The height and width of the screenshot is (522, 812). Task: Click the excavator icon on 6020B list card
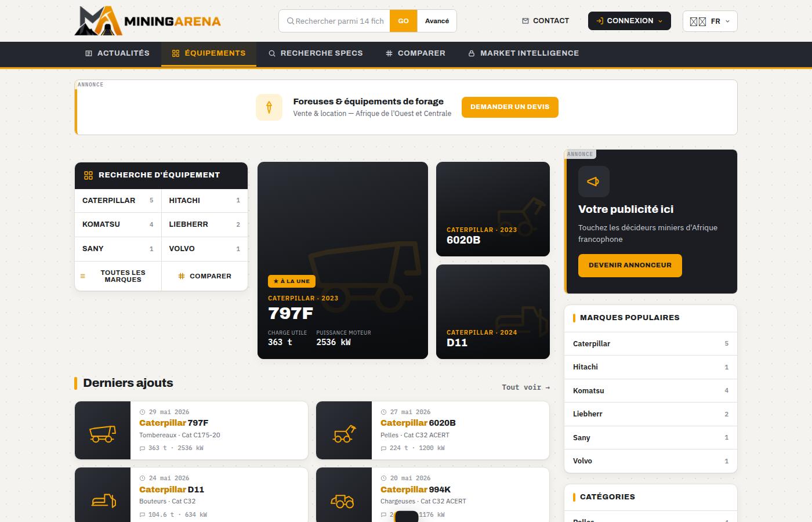pos(344,434)
